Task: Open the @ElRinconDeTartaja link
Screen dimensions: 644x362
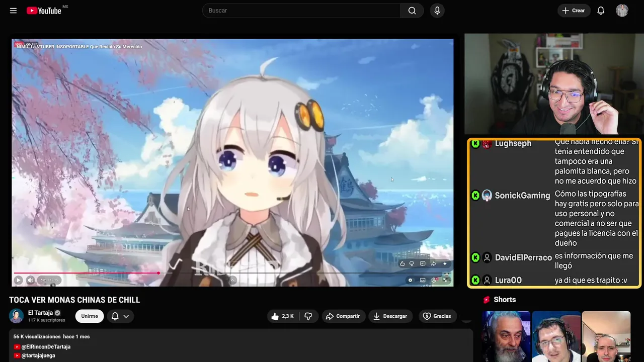Action: [46, 347]
